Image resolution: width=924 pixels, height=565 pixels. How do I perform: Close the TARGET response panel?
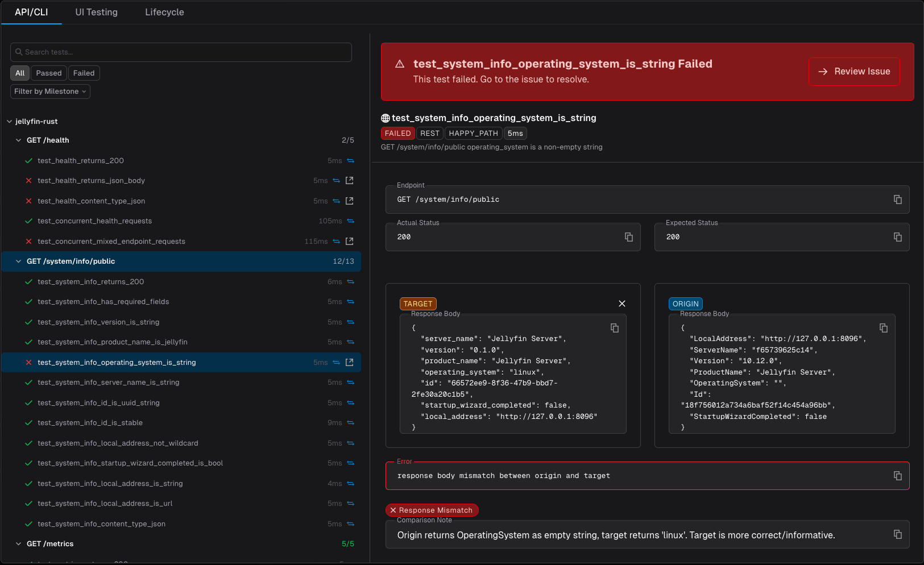(622, 304)
